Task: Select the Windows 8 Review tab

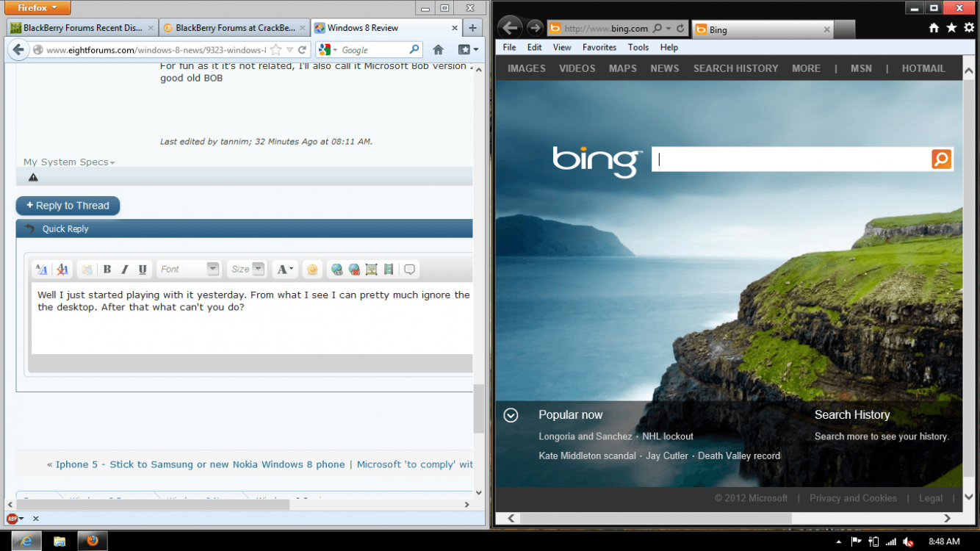Action: pos(386,28)
